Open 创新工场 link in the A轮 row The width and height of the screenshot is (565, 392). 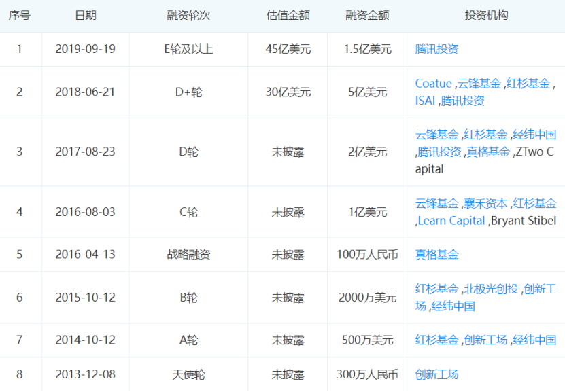(x=485, y=340)
